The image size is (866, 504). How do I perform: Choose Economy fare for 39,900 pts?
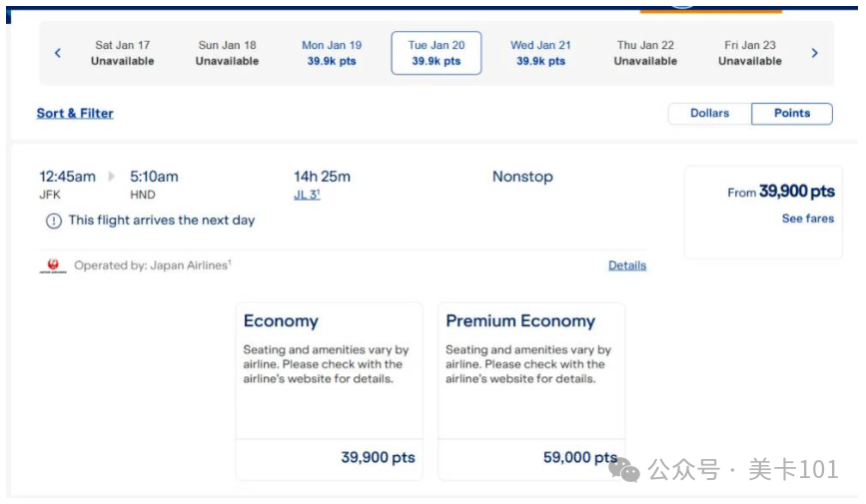pyautogui.click(x=330, y=391)
